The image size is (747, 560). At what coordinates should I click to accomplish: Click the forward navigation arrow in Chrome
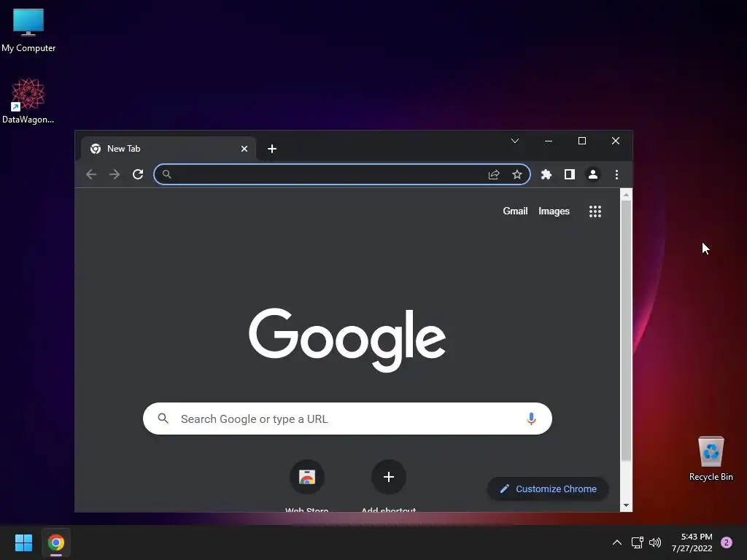coord(115,174)
